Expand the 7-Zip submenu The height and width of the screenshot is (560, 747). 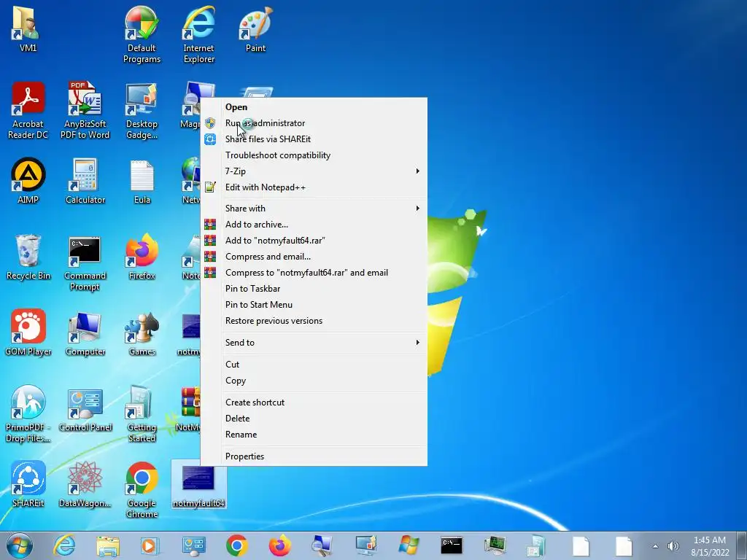[314, 171]
